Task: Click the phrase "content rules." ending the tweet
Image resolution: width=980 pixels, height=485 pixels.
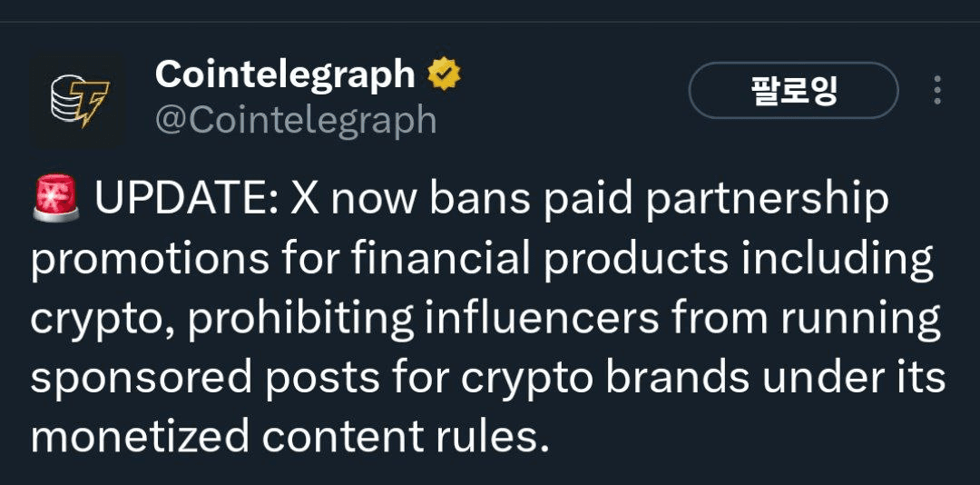Action: 406,437
